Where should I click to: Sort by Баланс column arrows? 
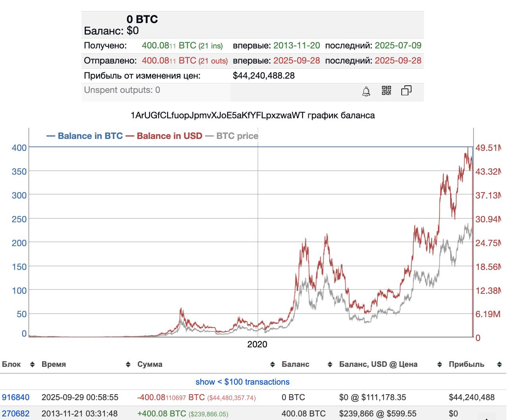(330, 364)
